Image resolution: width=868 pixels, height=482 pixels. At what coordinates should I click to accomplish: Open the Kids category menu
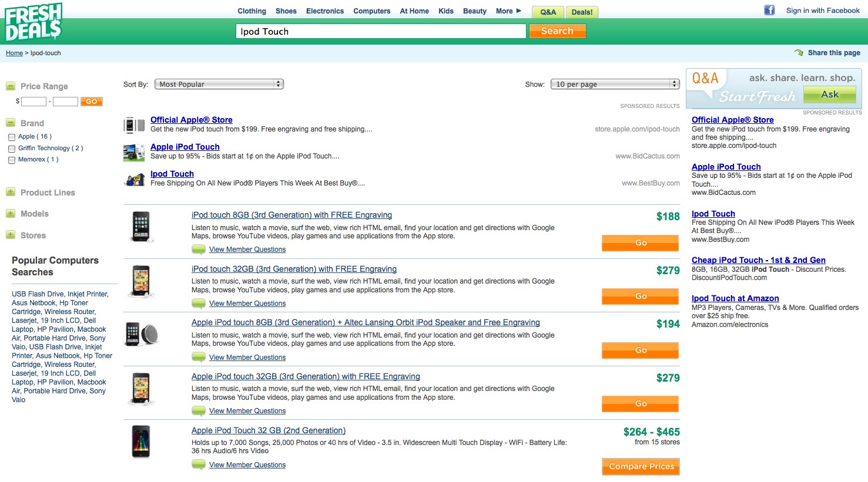[446, 11]
